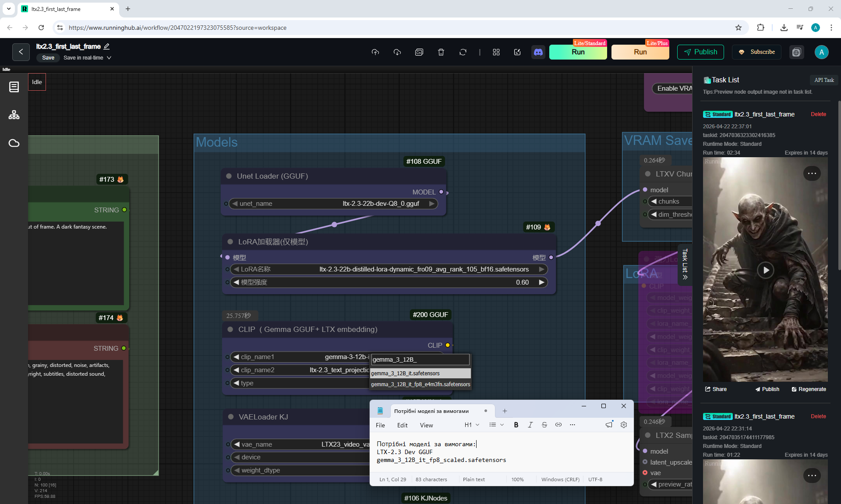The height and width of the screenshot is (504, 841).
Task: Click next arrow on unet_name selector
Action: [432, 204]
